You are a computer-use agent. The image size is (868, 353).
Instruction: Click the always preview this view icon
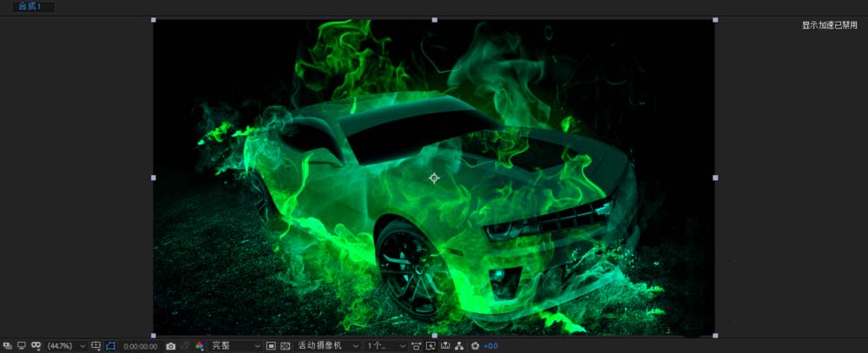pos(8,345)
